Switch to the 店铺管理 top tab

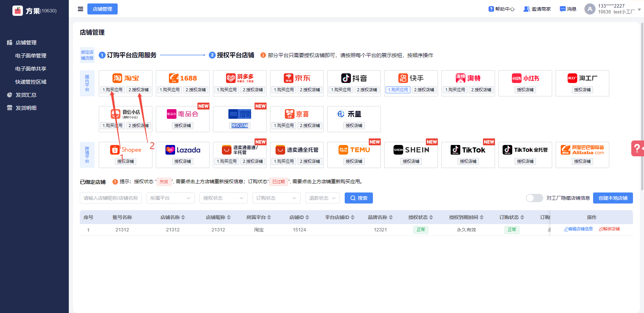pyautogui.click(x=103, y=9)
